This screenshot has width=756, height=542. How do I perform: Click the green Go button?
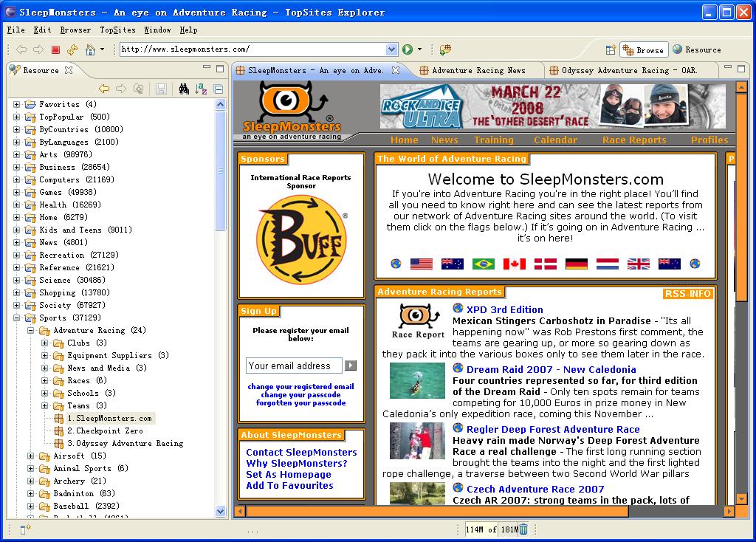[x=408, y=49]
